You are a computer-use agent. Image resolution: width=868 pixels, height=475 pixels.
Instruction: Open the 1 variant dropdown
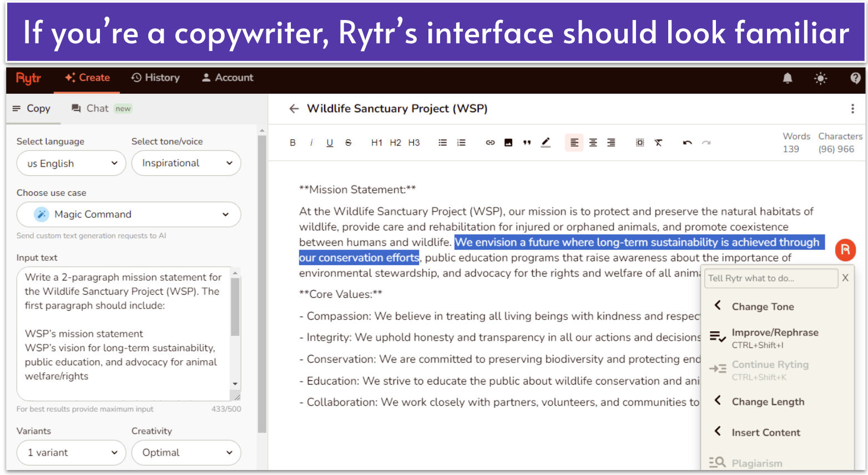72,452
